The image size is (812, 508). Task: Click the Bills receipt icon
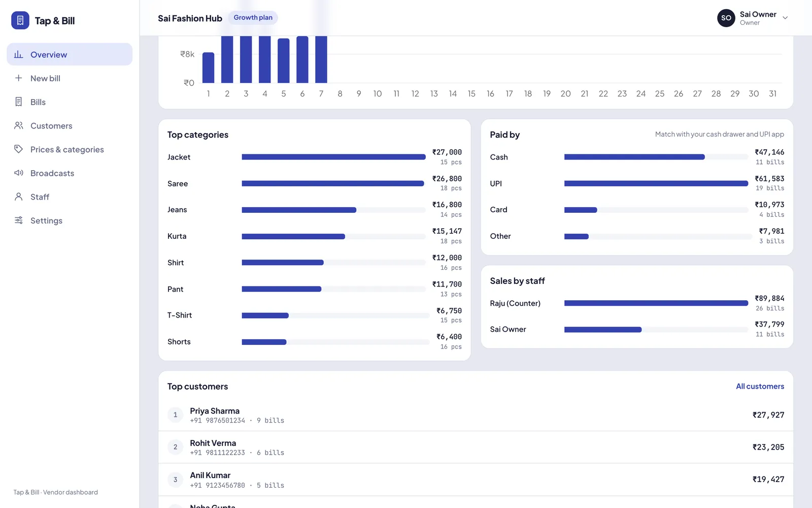point(19,102)
